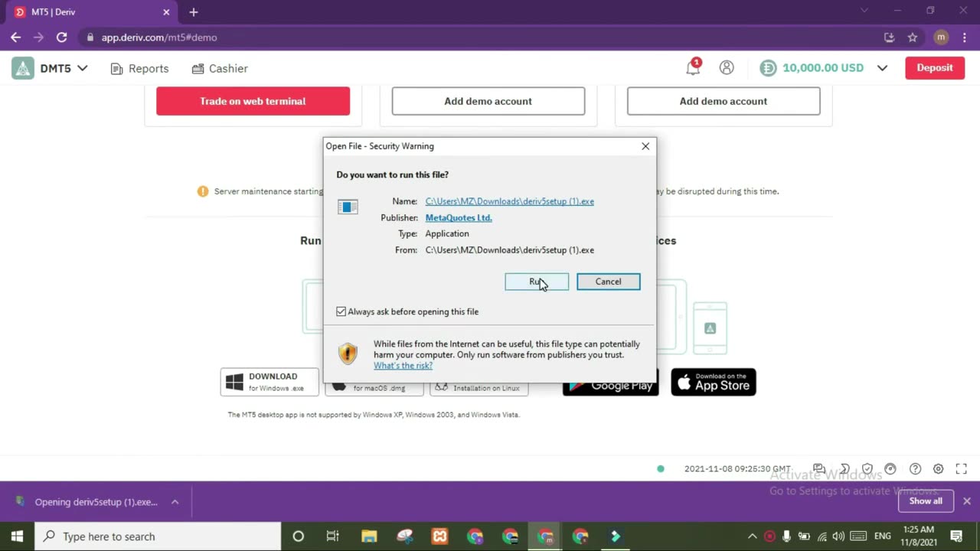The width and height of the screenshot is (980, 551).
Task: Click the red Deposit button
Action: click(x=935, y=67)
